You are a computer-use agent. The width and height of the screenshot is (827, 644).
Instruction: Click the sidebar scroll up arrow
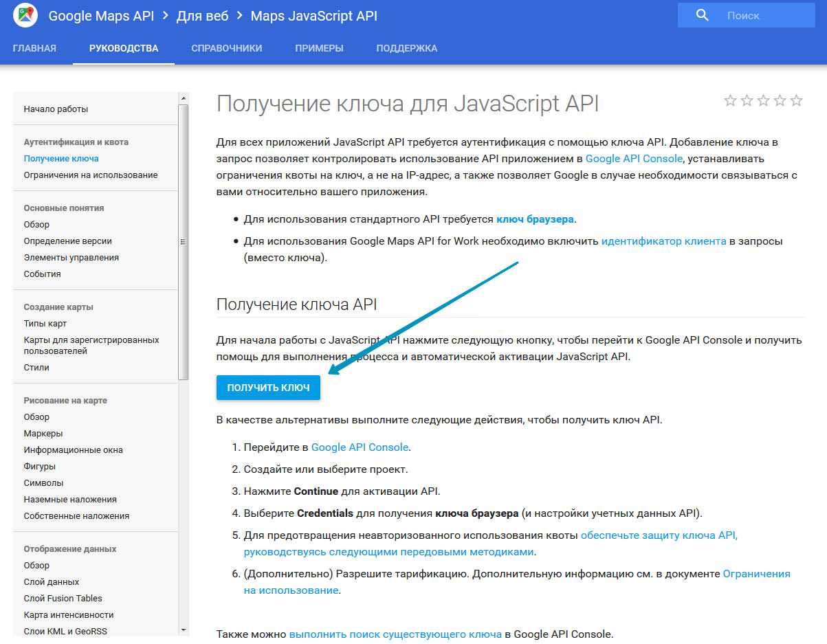pyautogui.click(x=183, y=98)
